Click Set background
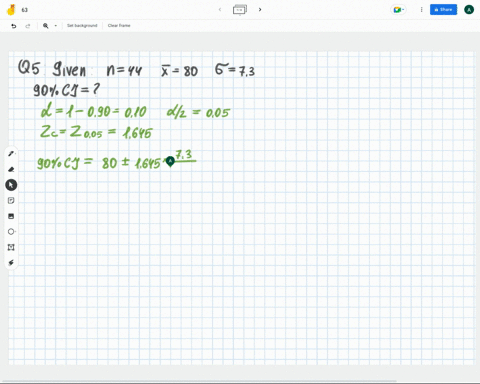Screen dimensions: 480x384 (82, 26)
